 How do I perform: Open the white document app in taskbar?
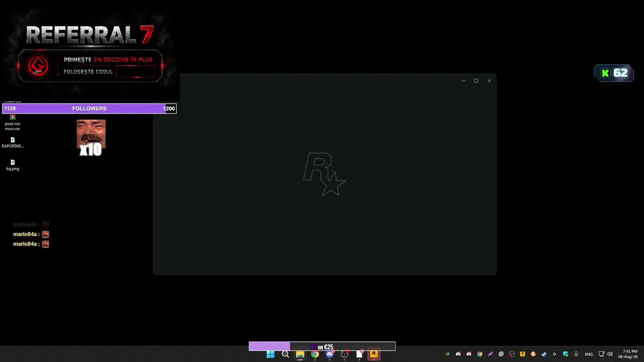click(359, 354)
